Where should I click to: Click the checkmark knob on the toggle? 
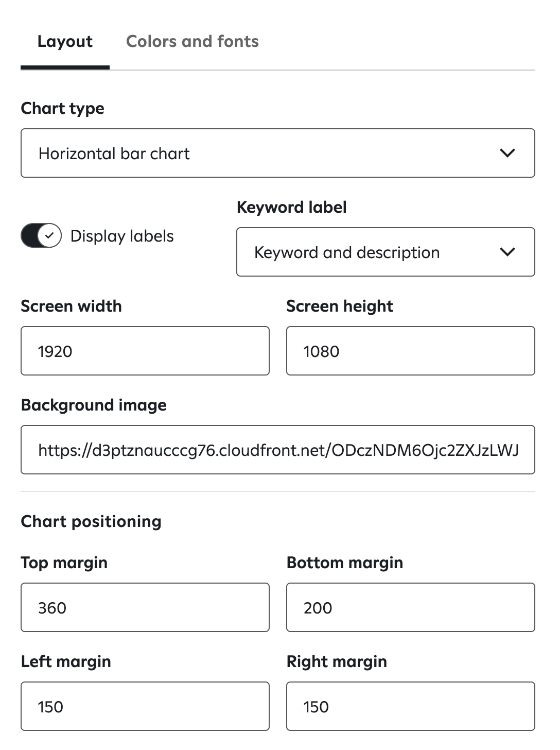pyautogui.click(x=49, y=236)
